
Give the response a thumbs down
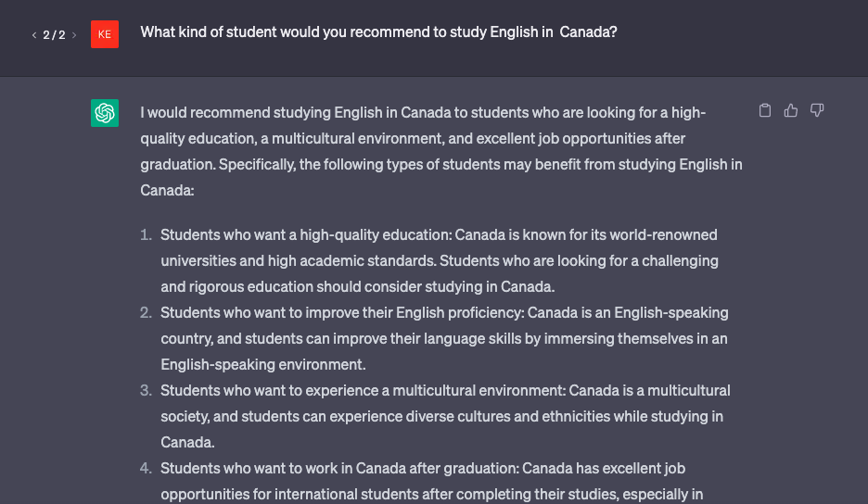tap(816, 110)
